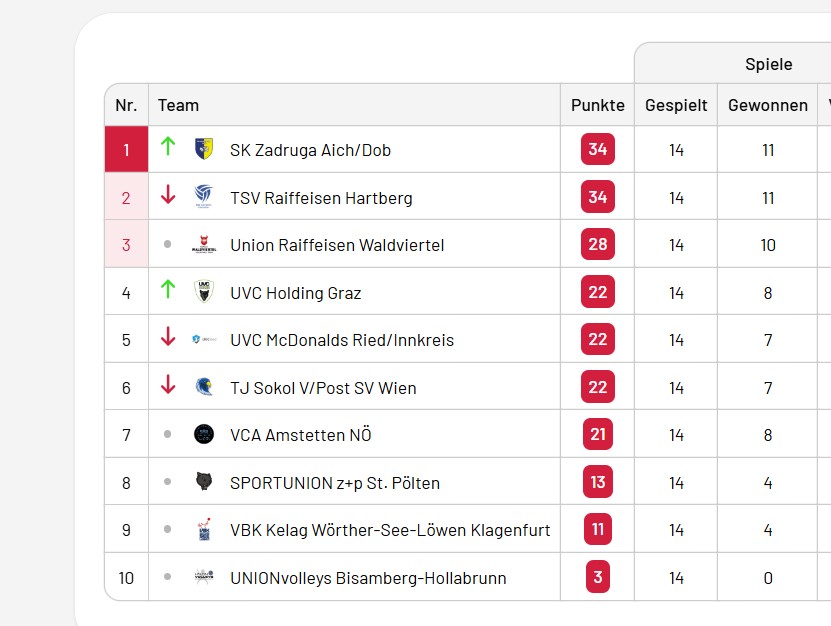
Task: Click the 34 points badge for Hartberg
Action: click(x=598, y=197)
